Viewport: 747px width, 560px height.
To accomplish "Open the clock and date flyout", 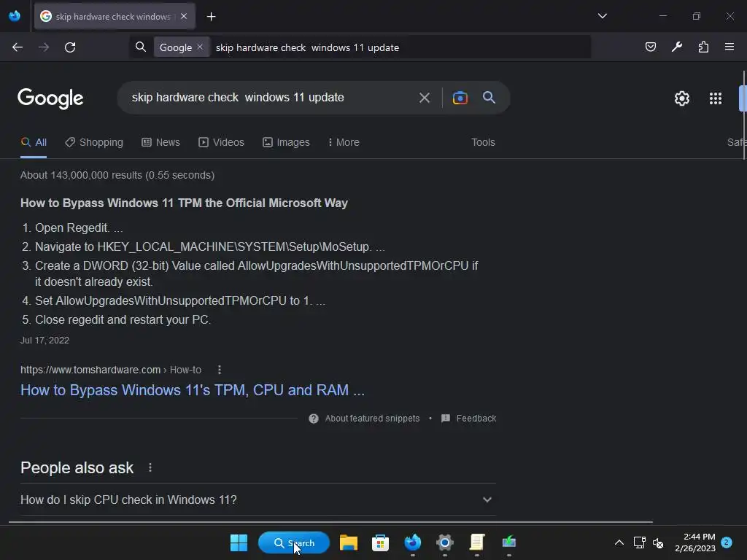I will pyautogui.click(x=694, y=542).
